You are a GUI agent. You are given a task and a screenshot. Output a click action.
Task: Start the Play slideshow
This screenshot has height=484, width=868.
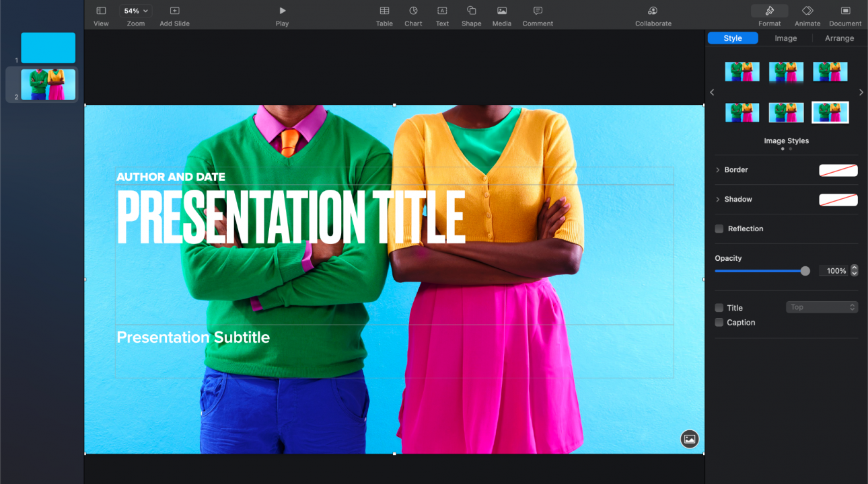(x=281, y=13)
